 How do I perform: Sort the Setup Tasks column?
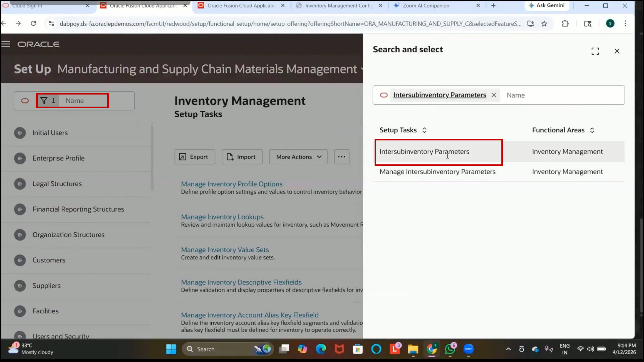point(424,130)
